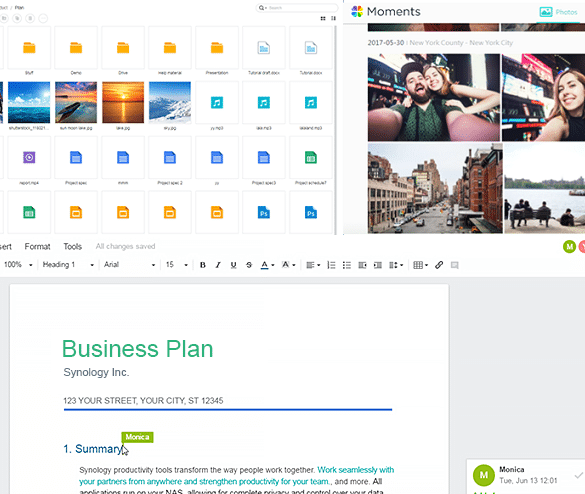Viewport: 585px width, 494px height.
Task: Open the city street photo in Moments
Action: tap(435, 188)
